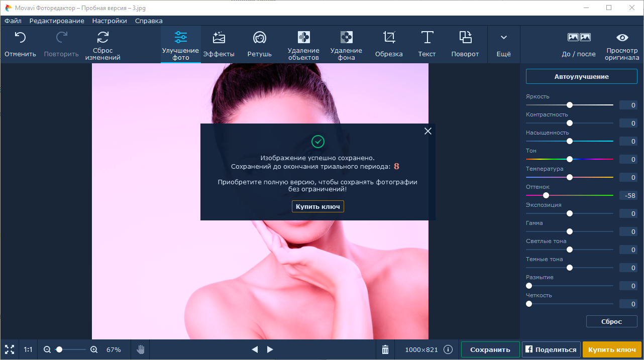644x360 pixels.
Task: Click the green success checkmark icon
Action: (x=318, y=142)
